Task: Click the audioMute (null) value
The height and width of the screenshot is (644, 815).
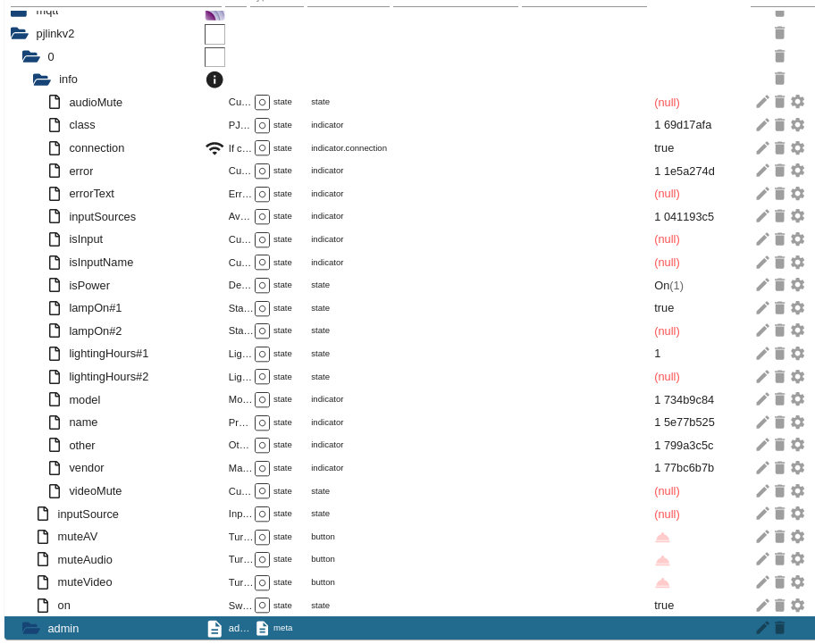Action: pyautogui.click(x=667, y=103)
